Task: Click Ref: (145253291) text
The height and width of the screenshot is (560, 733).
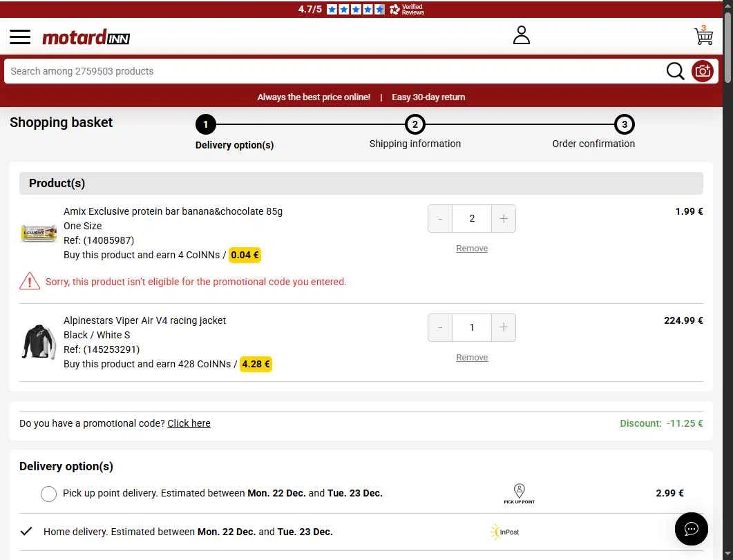Action: pos(102,349)
